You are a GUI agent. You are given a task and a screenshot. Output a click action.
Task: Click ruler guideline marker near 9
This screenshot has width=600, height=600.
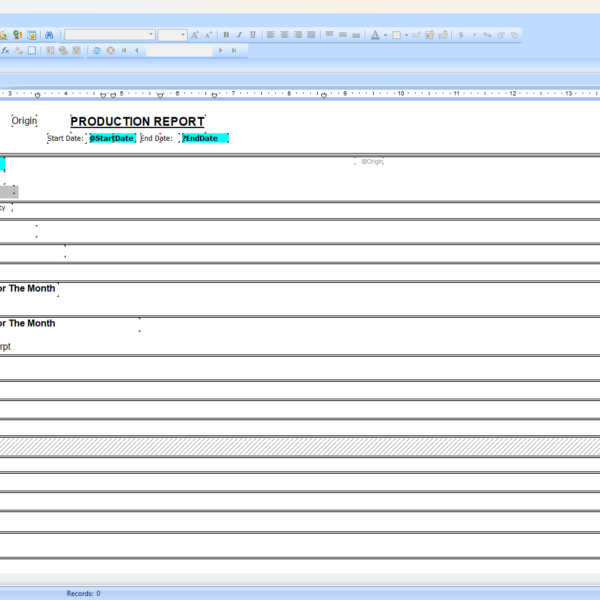pyautogui.click(x=324, y=95)
